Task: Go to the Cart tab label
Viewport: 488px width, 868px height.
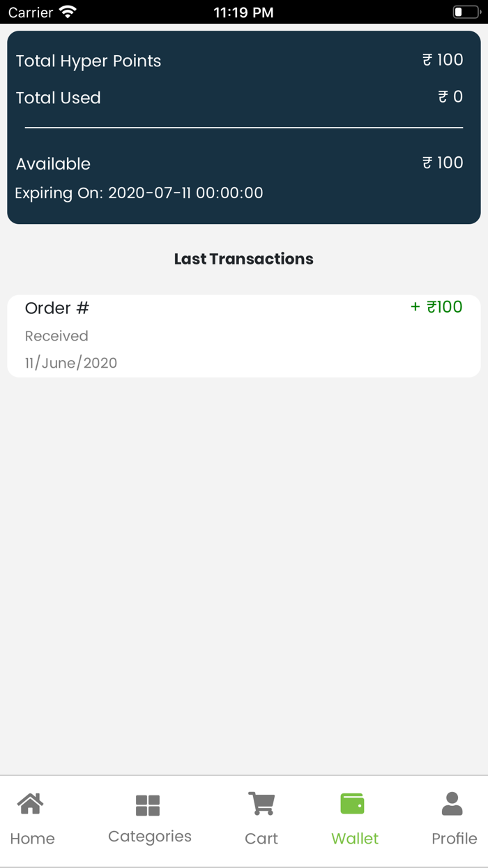Action: coord(261,839)
